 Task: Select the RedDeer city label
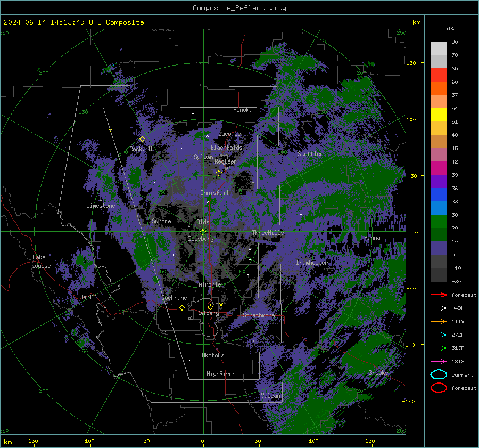click(x=226, y=161)
